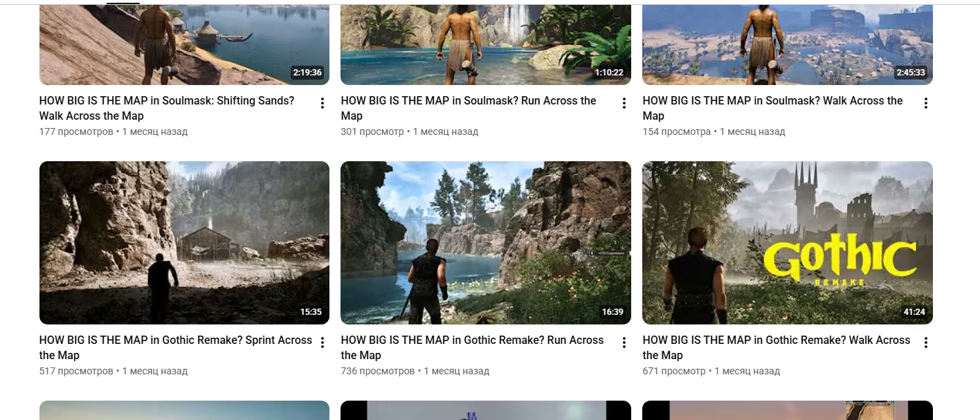Open title link 'Soulmask? Walk Across the Map'
This screenshot has width=980, height=420.
(x=772, y=108)
